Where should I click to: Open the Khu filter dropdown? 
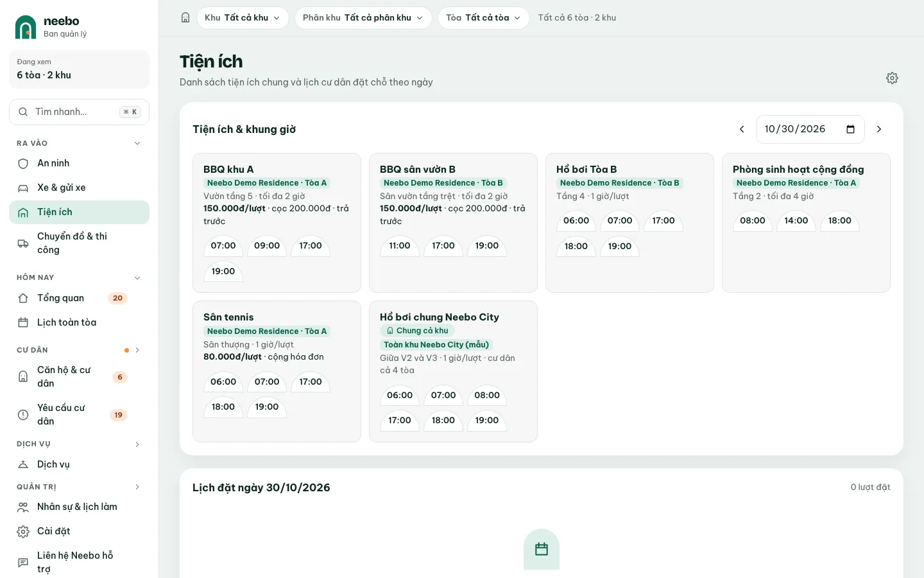(243, 18)
